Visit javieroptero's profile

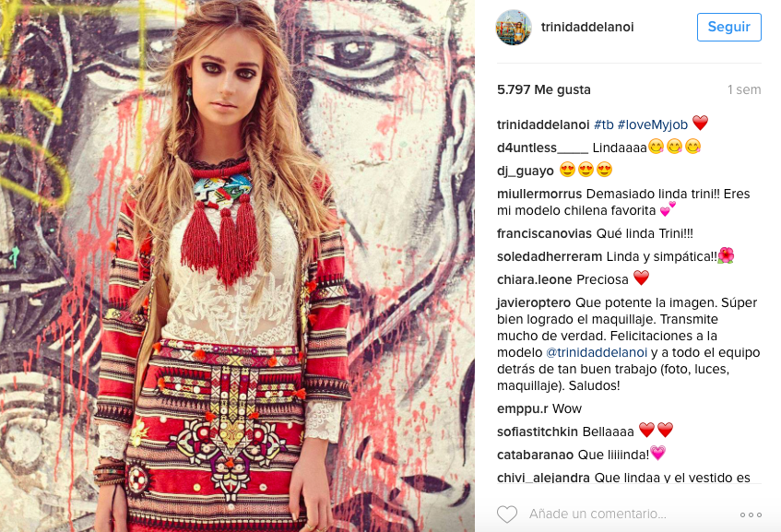click(534, 302)
